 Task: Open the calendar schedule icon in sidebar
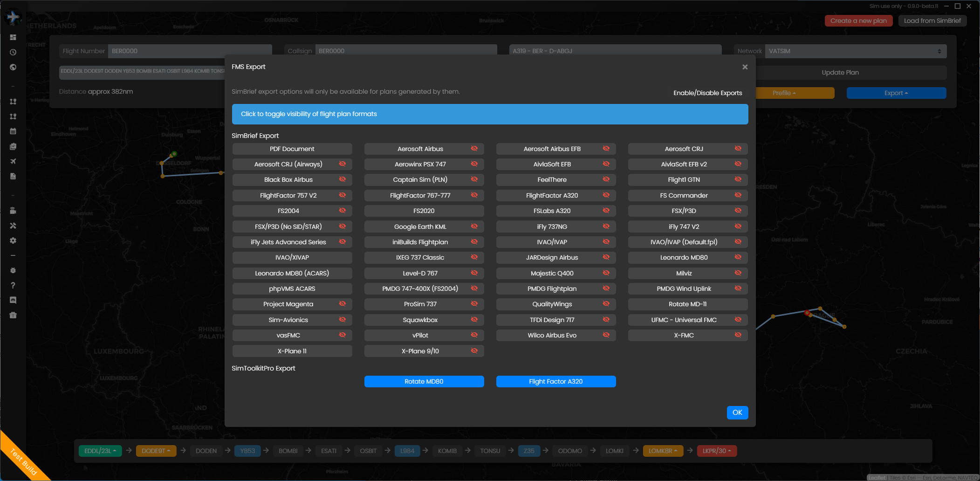coord(13,131)
